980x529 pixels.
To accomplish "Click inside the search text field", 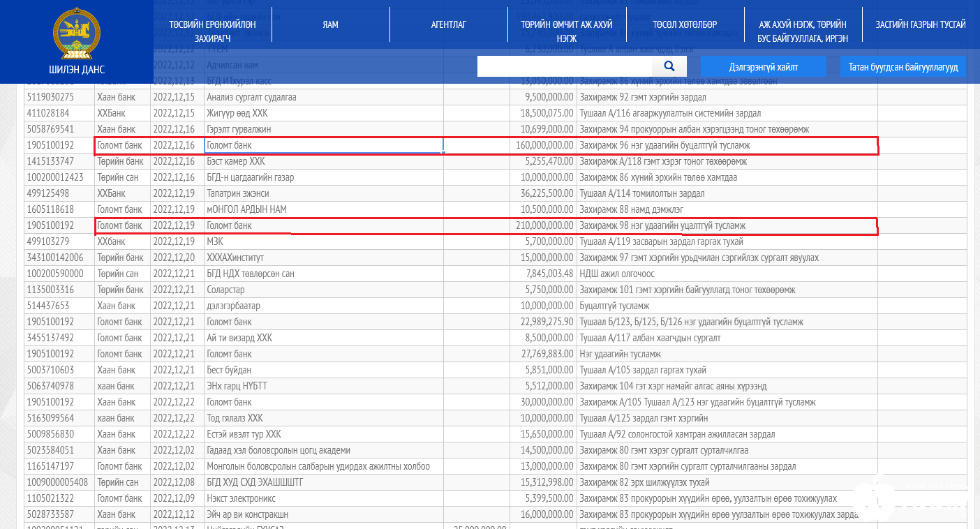I will pyautogui.click(x=565, y=66).
